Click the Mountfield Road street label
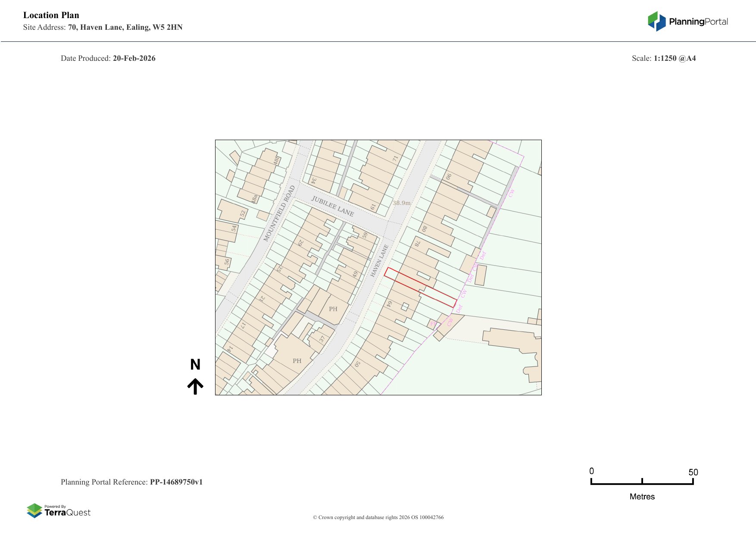 point(279,213)
